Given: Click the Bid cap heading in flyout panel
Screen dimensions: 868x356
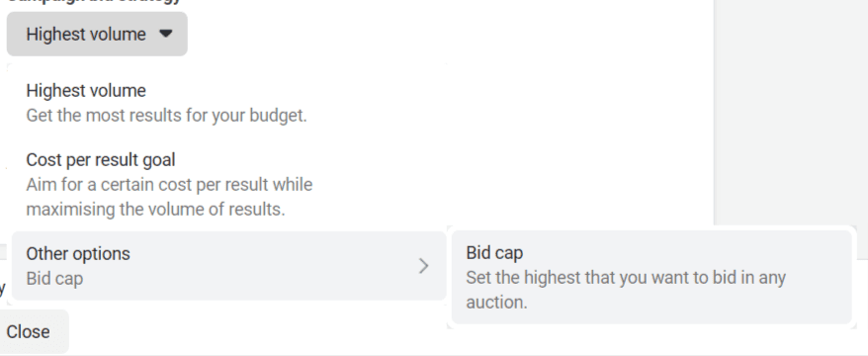Looking at the screenshot, I should click(494, 253).
